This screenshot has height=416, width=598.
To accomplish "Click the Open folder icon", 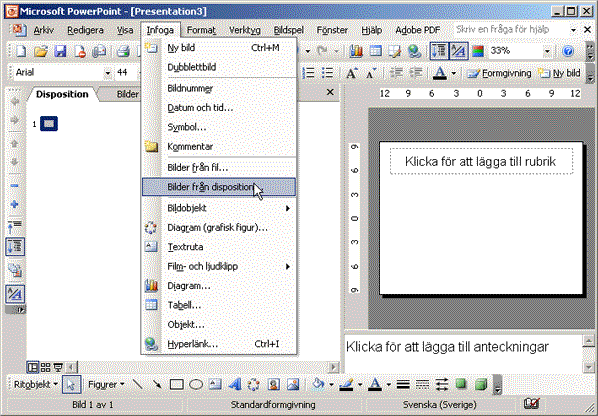I will 40,51.
